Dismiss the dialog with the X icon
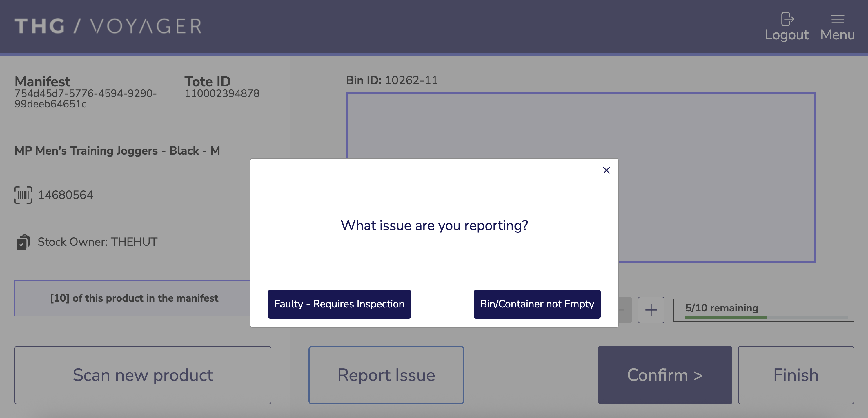 point(606,170)
